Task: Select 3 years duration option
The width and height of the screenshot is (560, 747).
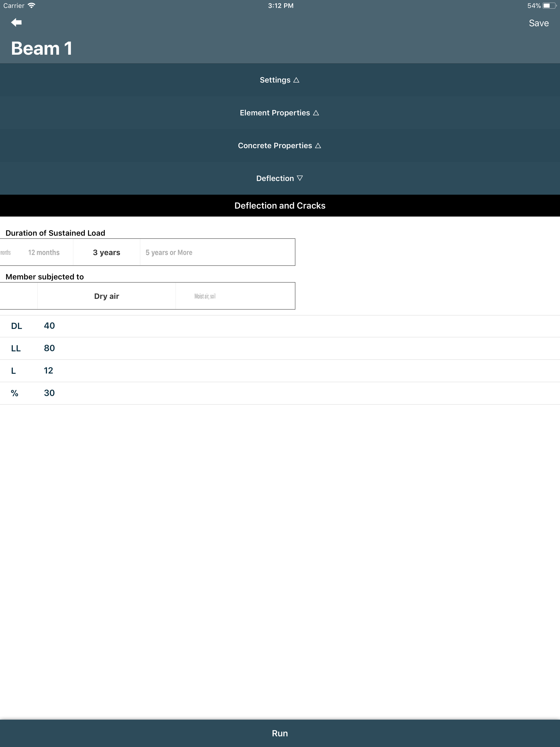Action: point(106,253)
